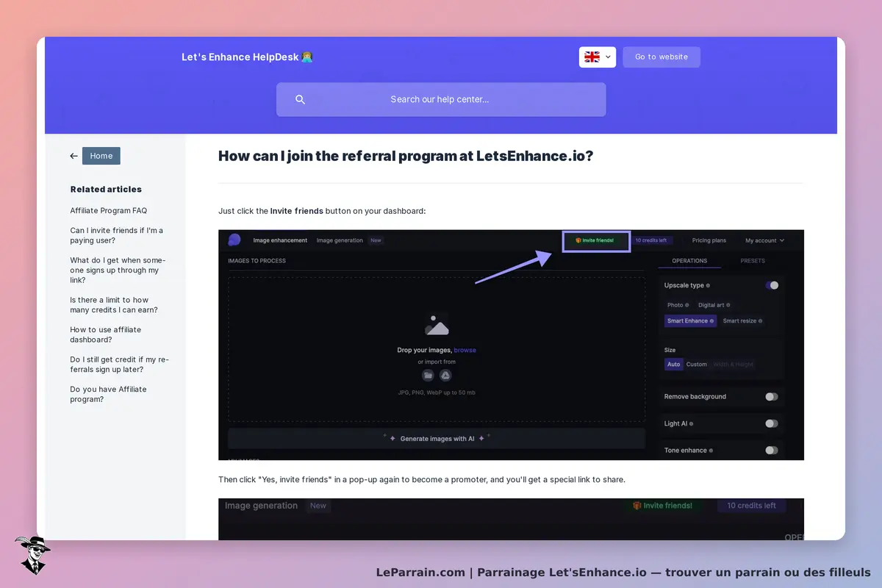Click the search magnifier icon
882x588 pixels.
click(300, 100)
